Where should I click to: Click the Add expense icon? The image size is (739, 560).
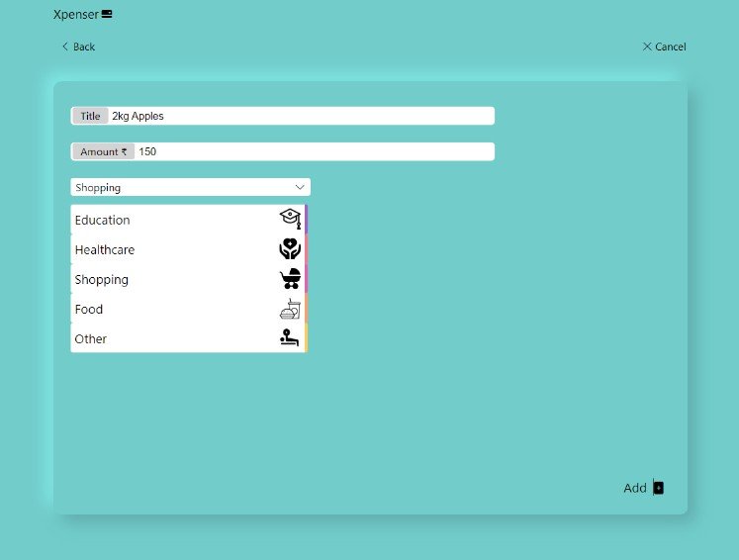[659, 488]
